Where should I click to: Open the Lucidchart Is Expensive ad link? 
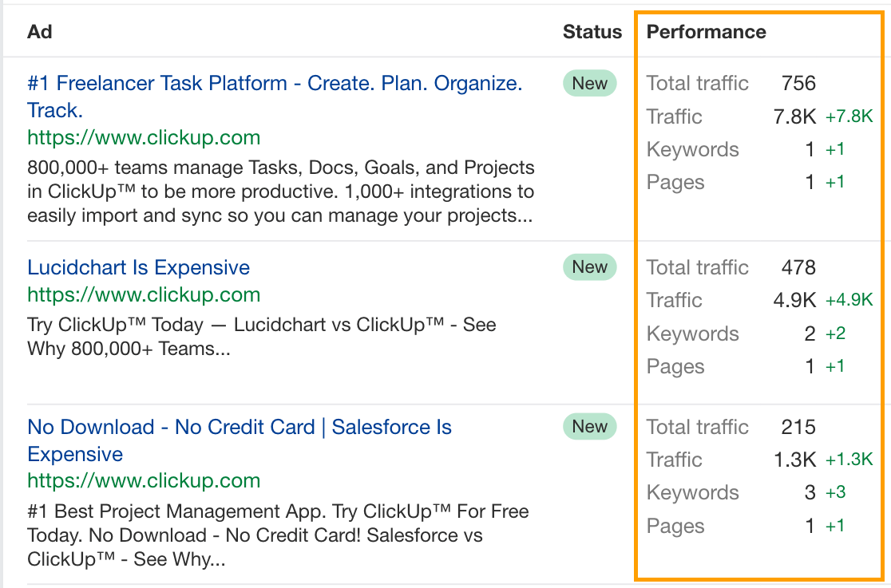pos(138,267)
